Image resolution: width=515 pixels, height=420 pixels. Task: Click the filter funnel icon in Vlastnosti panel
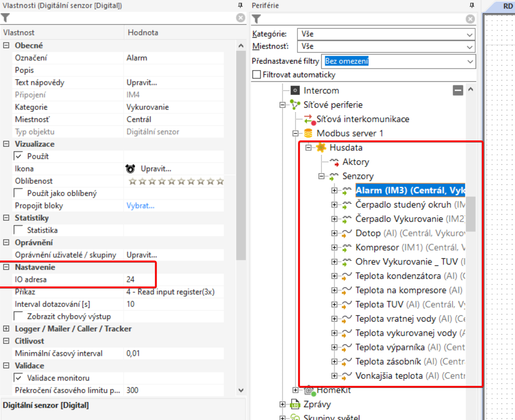point(5,18)
